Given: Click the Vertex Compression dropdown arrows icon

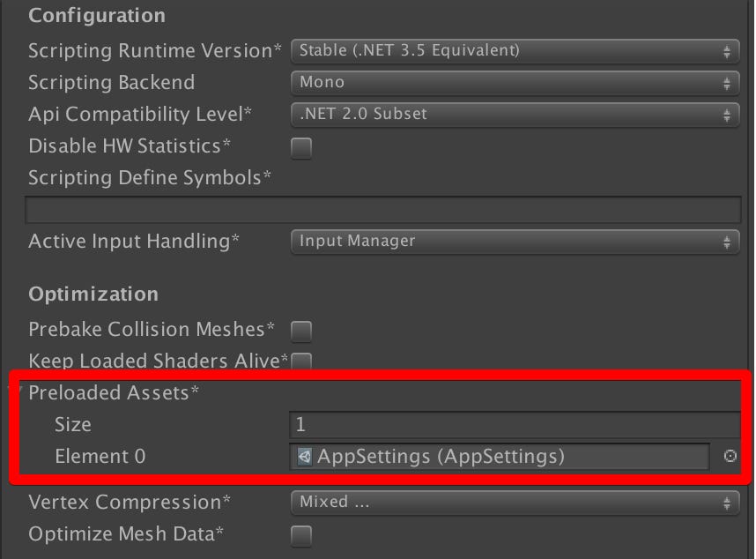Looking at the screenshot, I should tap(728, 502).
